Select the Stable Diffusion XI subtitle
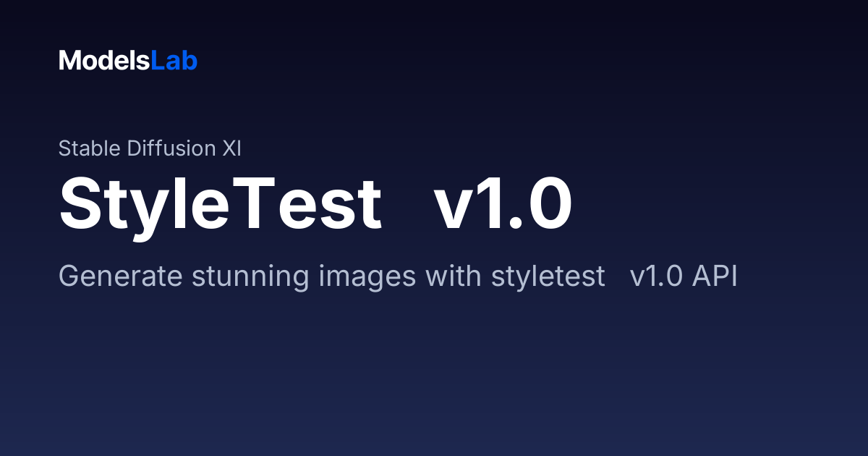Viewport: 868px width, 456px height. [x=150, y=148]
